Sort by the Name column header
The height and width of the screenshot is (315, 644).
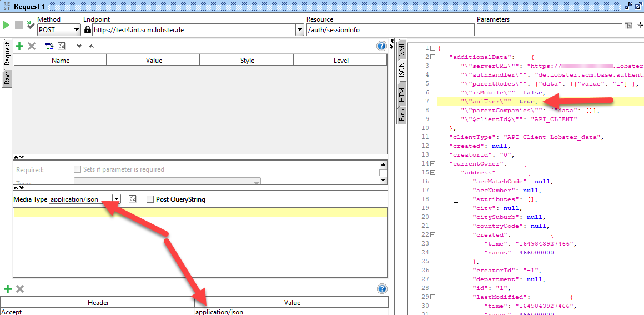61,61
